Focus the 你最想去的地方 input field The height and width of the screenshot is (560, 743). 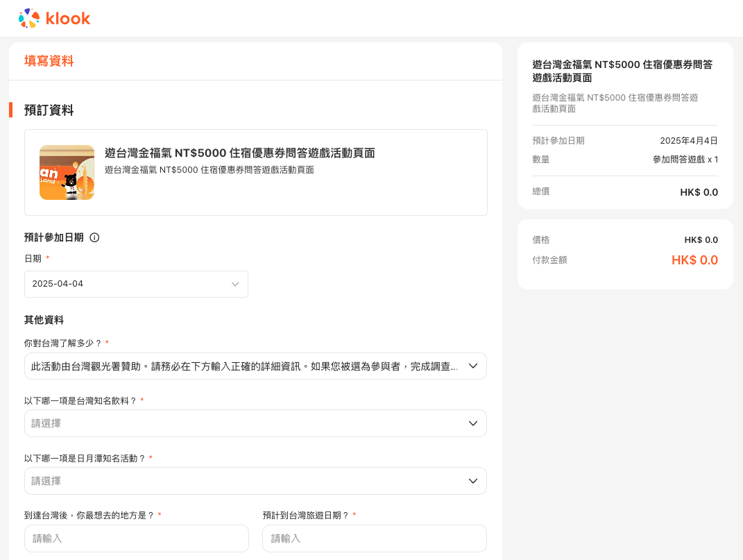coord(137,538)
